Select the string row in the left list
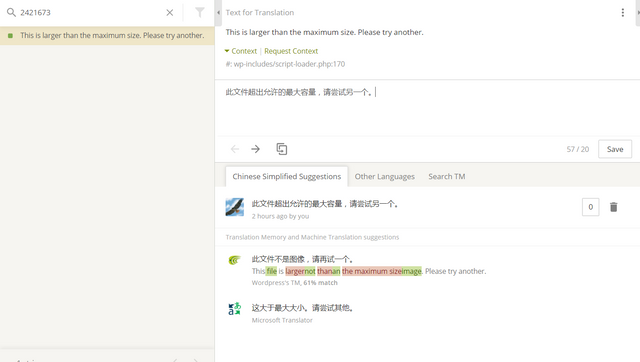 tap(107, 36)
